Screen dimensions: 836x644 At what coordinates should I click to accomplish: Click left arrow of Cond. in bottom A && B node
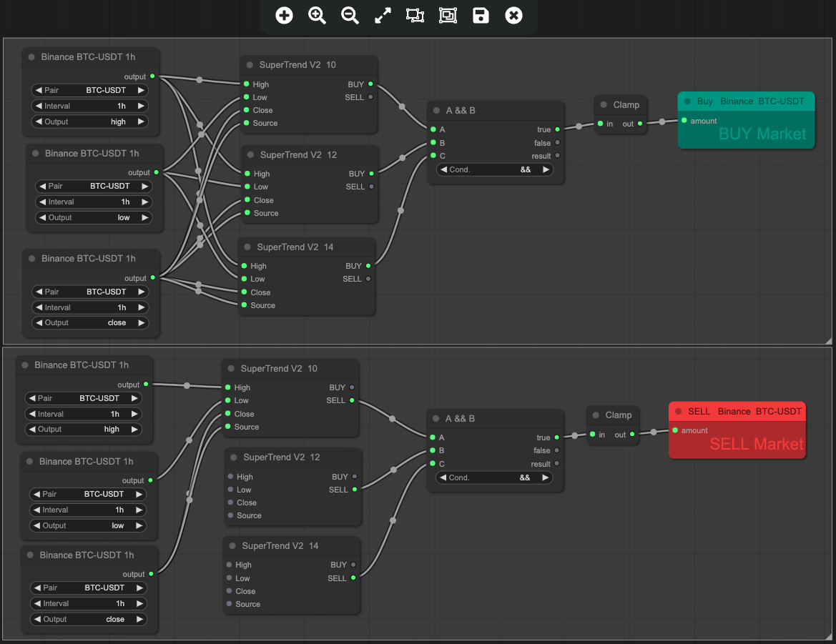(443, 477)
